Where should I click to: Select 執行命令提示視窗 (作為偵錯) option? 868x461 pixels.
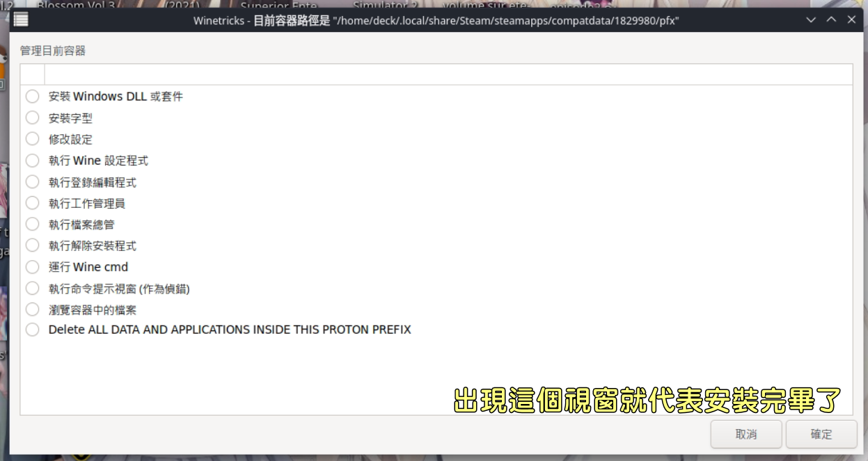click(33, 288)
